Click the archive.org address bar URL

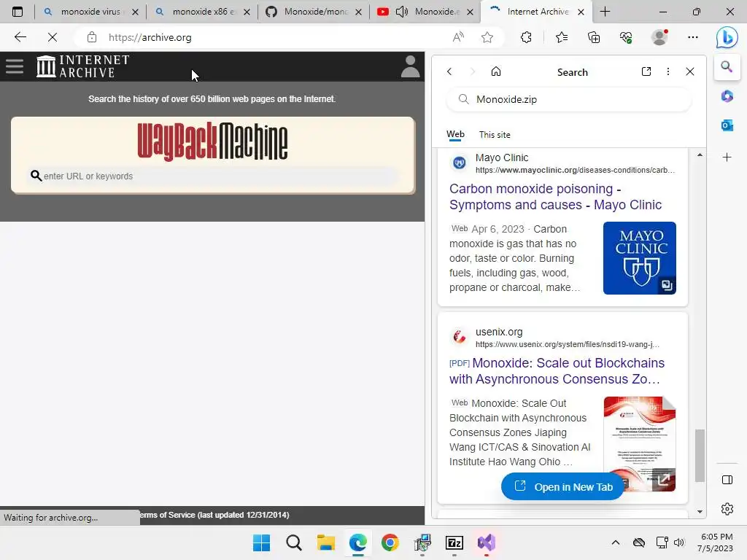[150, 37]
